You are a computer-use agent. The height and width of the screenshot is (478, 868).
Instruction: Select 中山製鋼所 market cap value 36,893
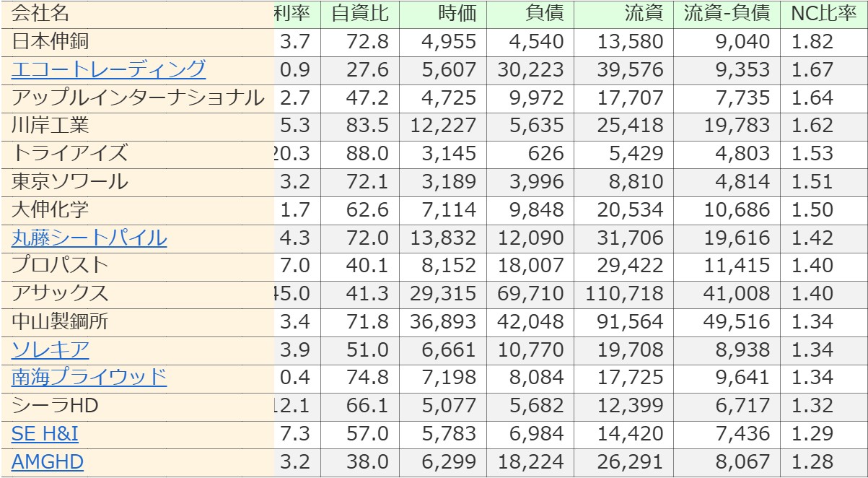coord(443,321)
